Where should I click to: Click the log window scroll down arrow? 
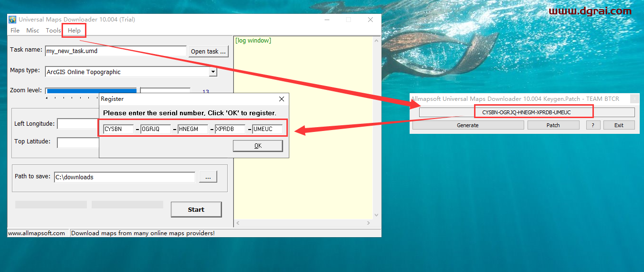tap(376, 215)
